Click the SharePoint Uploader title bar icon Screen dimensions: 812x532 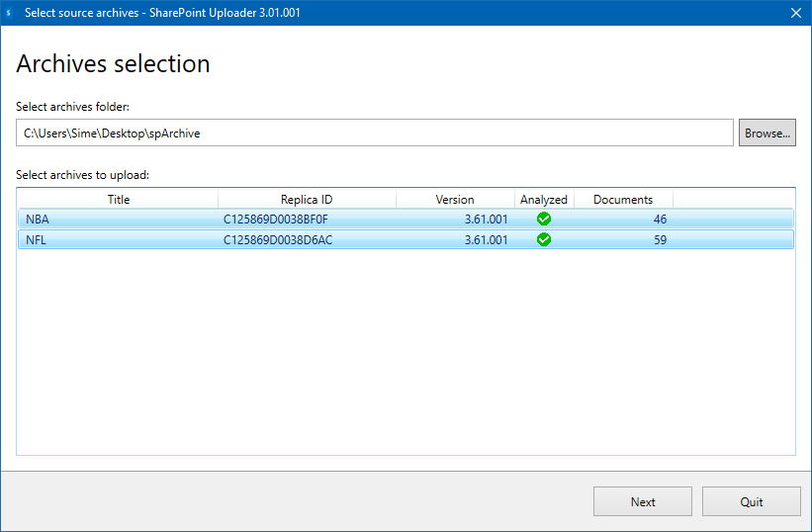(10, 13)
